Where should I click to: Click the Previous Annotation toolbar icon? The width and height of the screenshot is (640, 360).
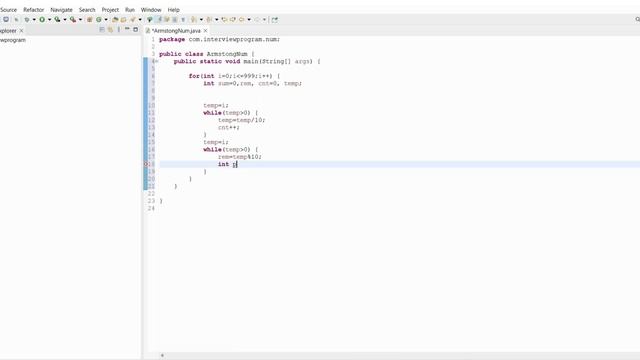pos(209,19)
